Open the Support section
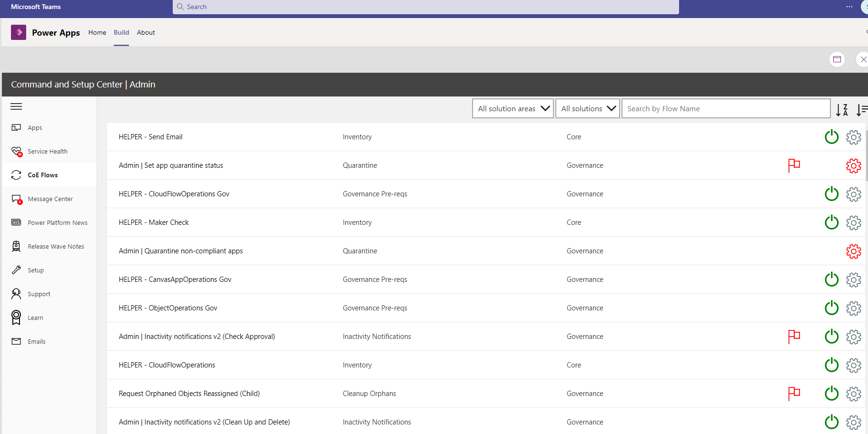868x434 pixels. tap(39, 294)
